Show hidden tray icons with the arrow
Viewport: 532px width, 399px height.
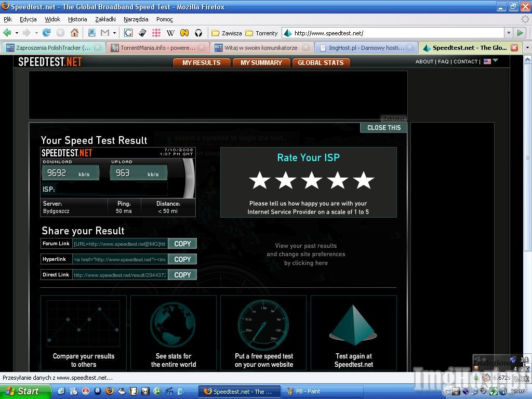[x=447, y=392]
